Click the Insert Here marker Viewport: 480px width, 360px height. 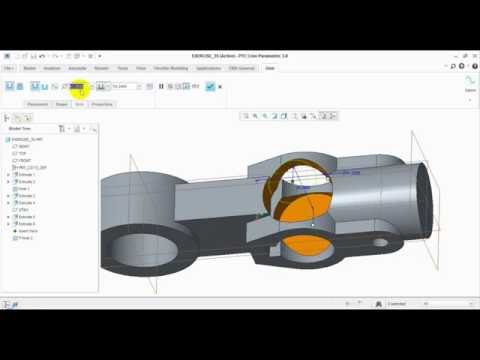coord(25,231)
